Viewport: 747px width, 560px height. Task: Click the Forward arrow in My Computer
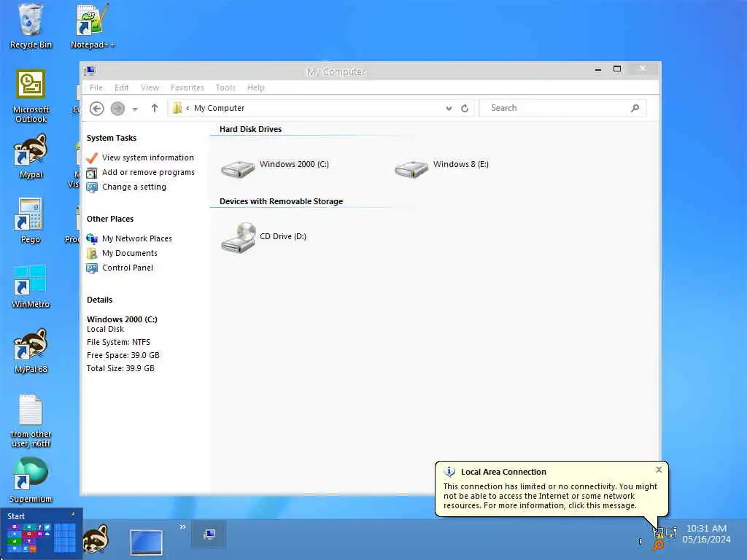click(117, 109)
